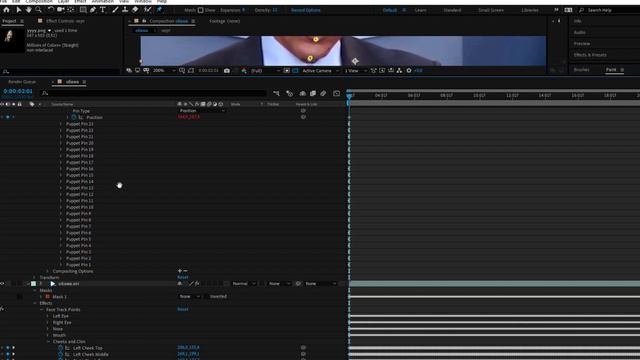Switch to the Project panel tab

pyautogui.click(x=9, y=21)
